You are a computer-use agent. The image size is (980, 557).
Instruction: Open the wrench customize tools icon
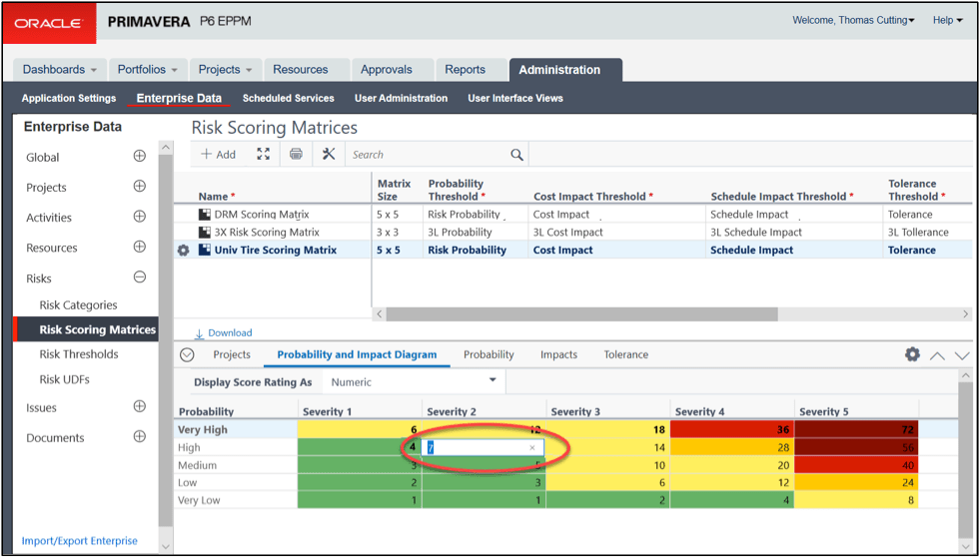point(329,155)
